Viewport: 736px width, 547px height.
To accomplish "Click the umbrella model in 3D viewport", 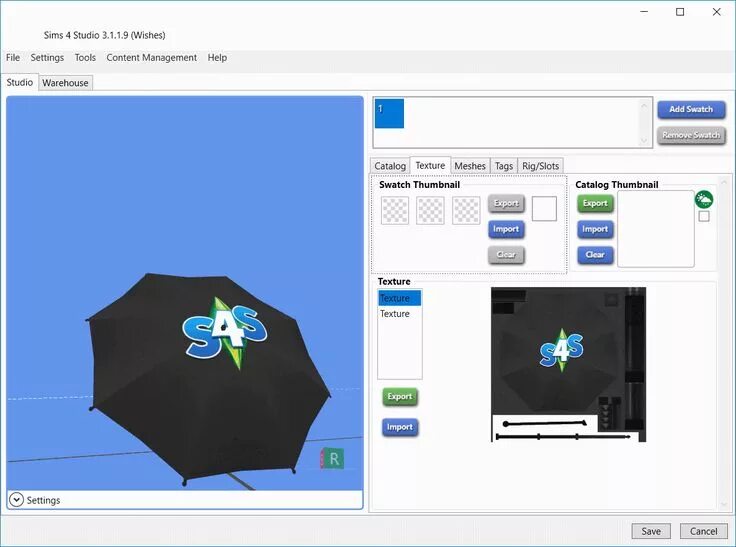I will 207,380.
